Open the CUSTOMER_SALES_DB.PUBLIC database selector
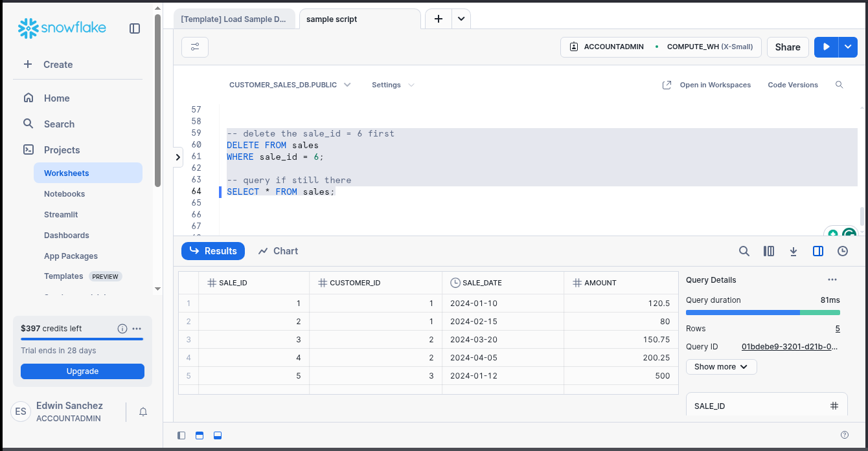868x451 pixels. coord(290,84)
